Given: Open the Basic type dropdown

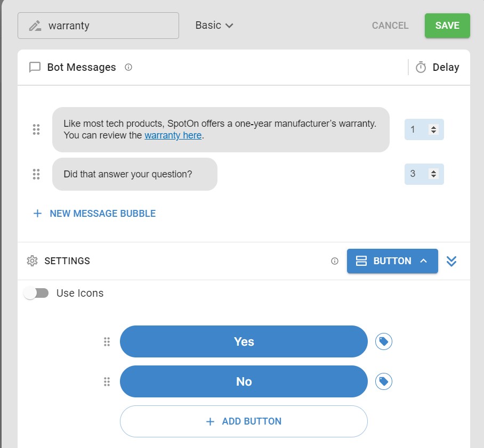Looking at the screenshot, I should [x=214, y=25].
